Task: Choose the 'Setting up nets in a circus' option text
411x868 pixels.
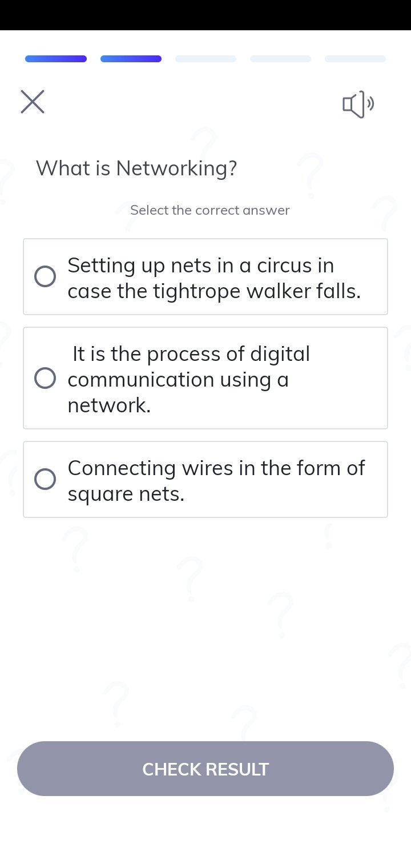Action: 201,266
